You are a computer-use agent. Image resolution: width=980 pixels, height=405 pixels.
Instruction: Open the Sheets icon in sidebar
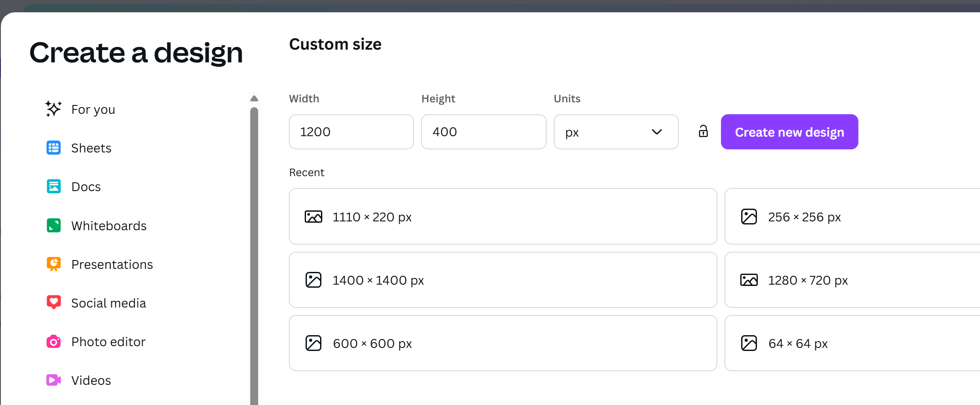pyautogui.click(x=54, y=148)
